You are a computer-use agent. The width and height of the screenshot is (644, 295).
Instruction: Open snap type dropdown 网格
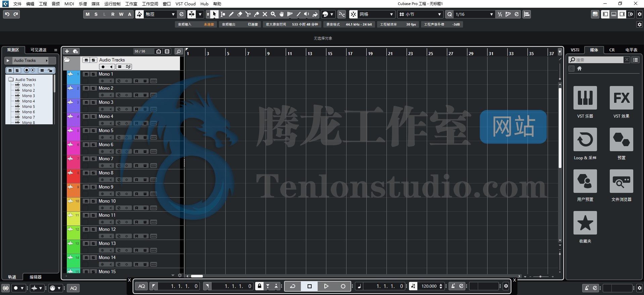coord(376,14)
